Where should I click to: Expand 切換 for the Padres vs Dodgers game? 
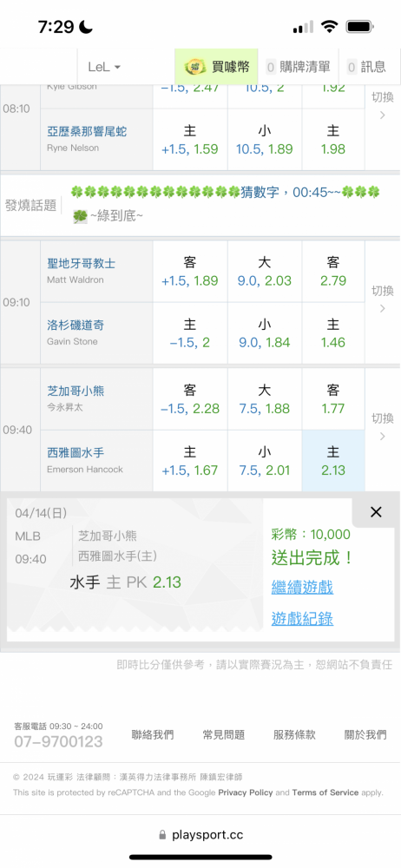tap(382, 299)
